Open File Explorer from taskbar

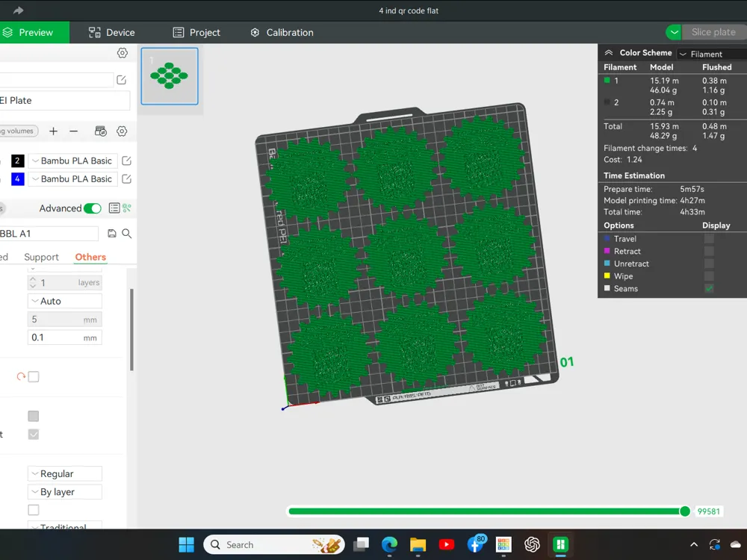pos(418,545)
